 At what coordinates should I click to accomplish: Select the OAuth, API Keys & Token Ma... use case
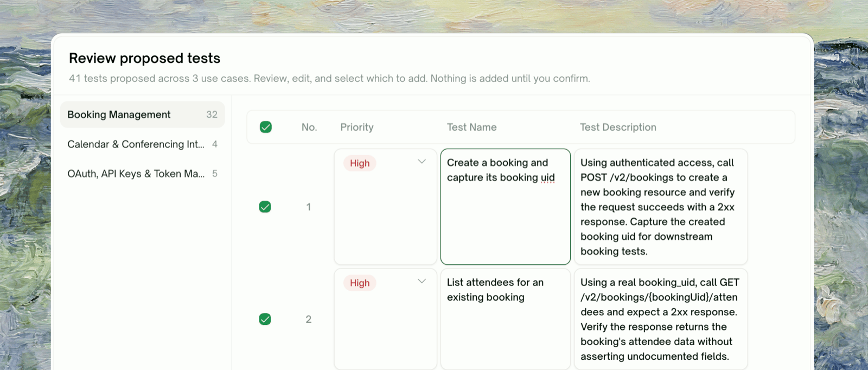coord(142,174)
